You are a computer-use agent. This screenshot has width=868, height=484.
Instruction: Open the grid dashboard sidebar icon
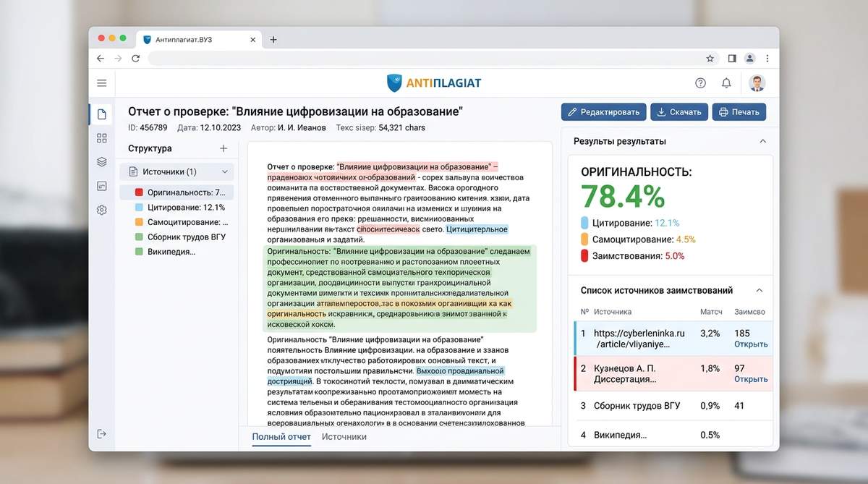click(102, 138)
